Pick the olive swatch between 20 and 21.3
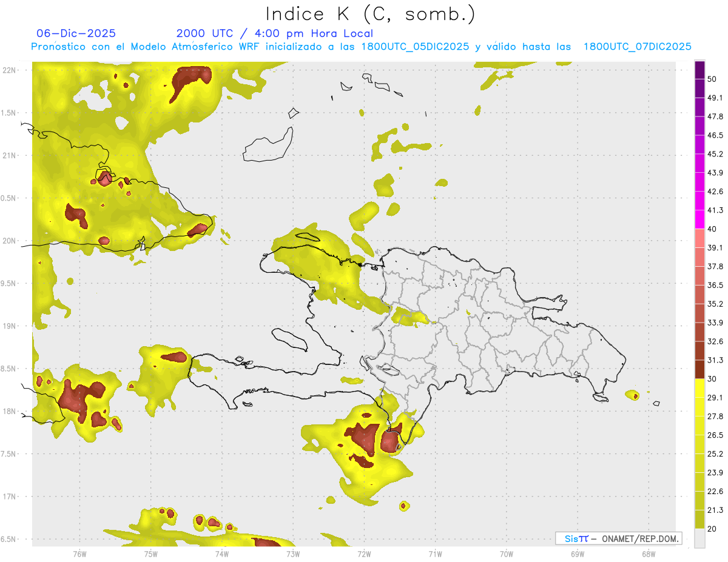Image resolution: width=728 pixels, height=562 pixels. pyautogui.click(x=699, y=519)
